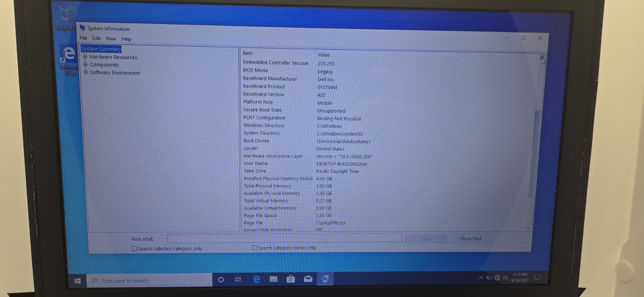Click the Close Find button
Viewport: 644px width, 297px height.
coord(471,239)
